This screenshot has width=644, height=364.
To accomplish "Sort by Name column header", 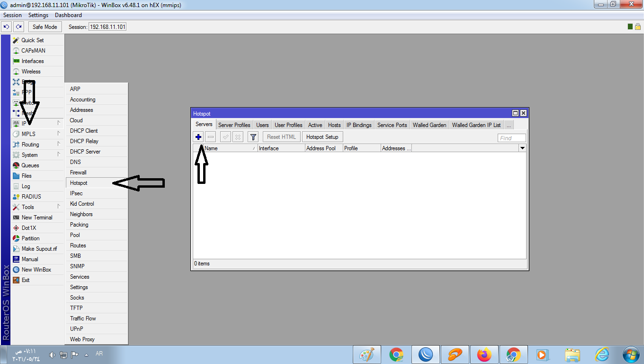I will tap(230, 148).
